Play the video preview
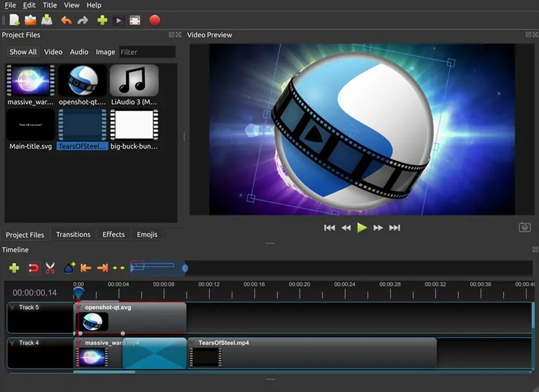Screen dimensions: 539x392 point(362,228)
